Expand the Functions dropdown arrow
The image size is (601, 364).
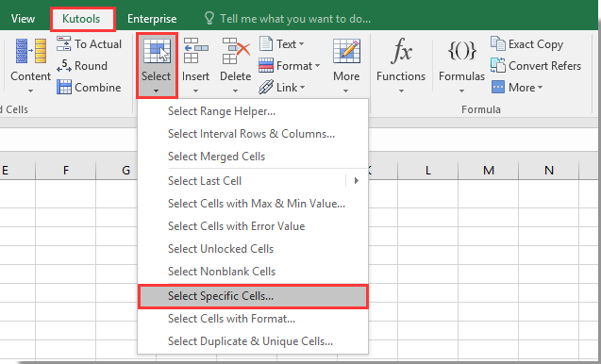(x=401, y=91)
